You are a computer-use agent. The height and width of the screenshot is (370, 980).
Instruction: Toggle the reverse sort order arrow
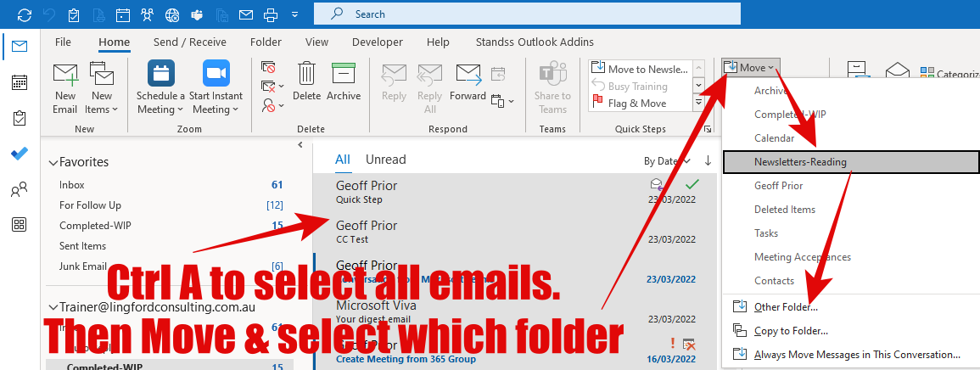(708, 160)
